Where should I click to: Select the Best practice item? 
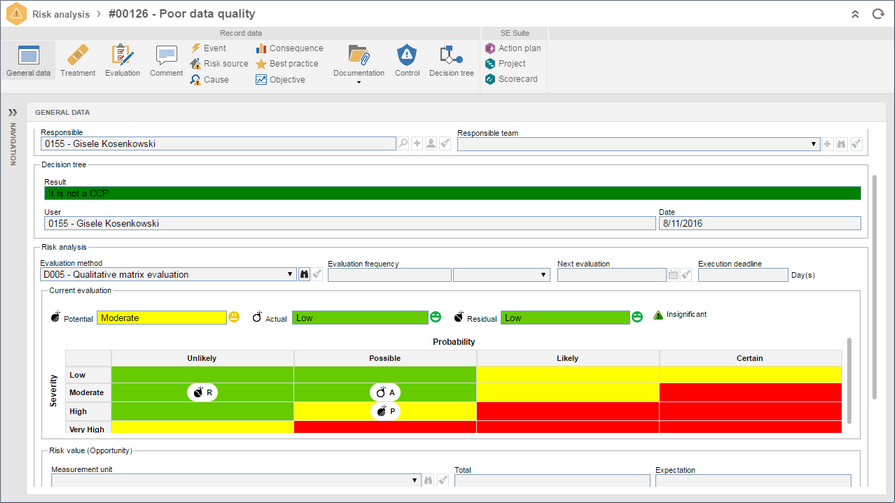point(287,63)
